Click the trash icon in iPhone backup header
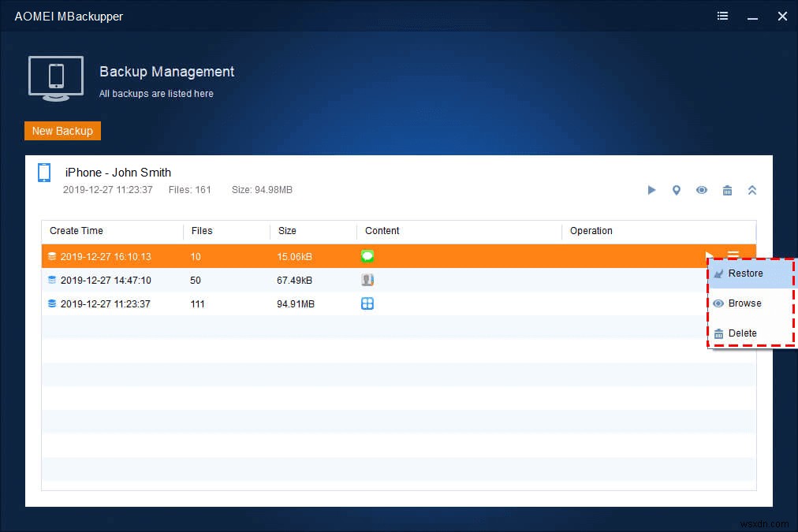Image resolution: width=798 pixels, height=532 pixels. point(727,190)
